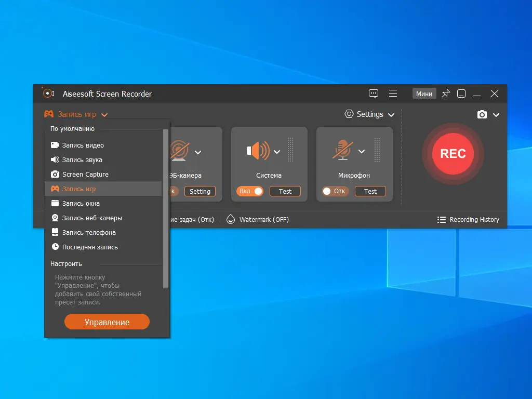Image resolution: width=532 pixels, height=399 pixels.
Task: Click the Settings gear icon
Action: [349, 114]
